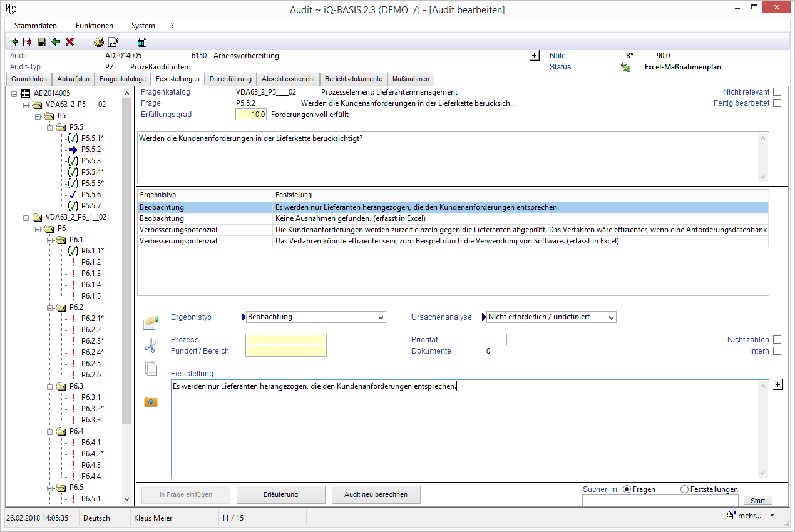Screen dimensions: 795x532
Task: Open the Funktionen menu
Action: (95, 26)
